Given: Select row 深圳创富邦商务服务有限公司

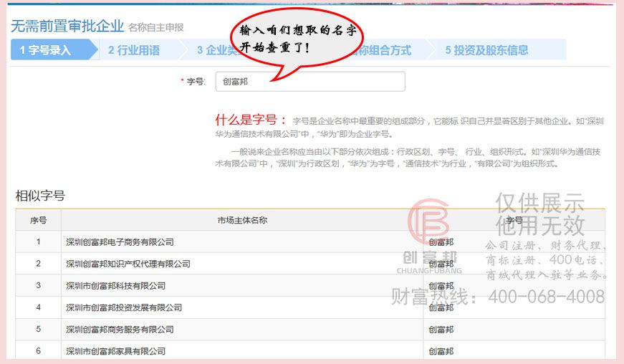Looking at the screenshot, I should click(x=310, y=329).
